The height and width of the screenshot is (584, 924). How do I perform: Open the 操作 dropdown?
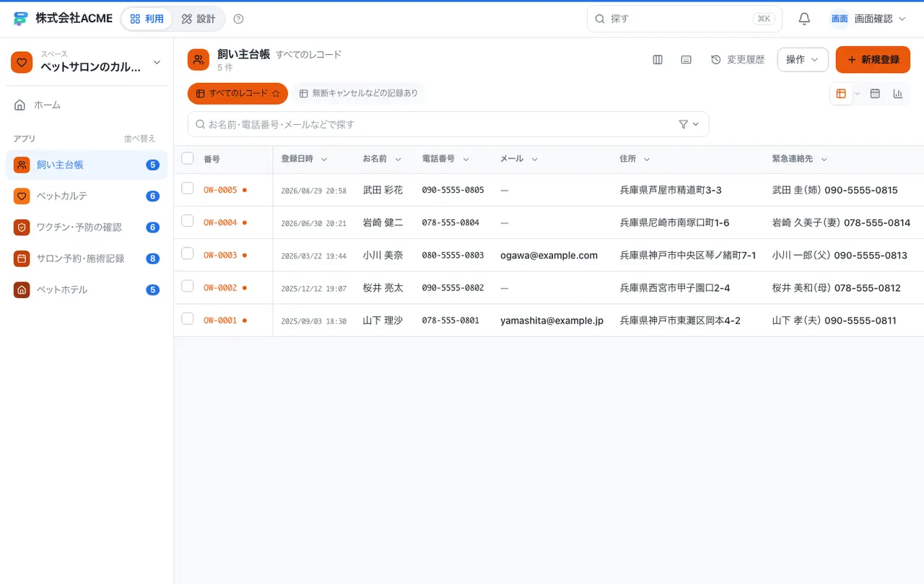click(803, 60)
